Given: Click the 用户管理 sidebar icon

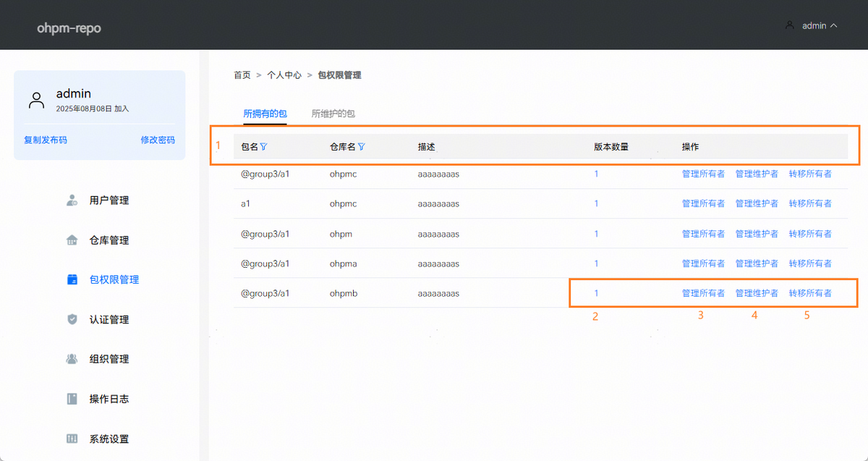Looking at the screenshot, I should 72,200.
